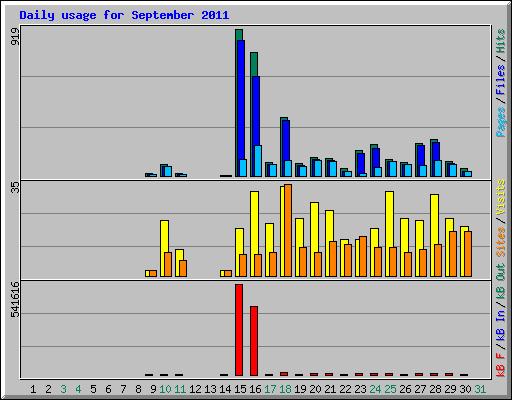Click the tall red kB bar for day 15

239,330
